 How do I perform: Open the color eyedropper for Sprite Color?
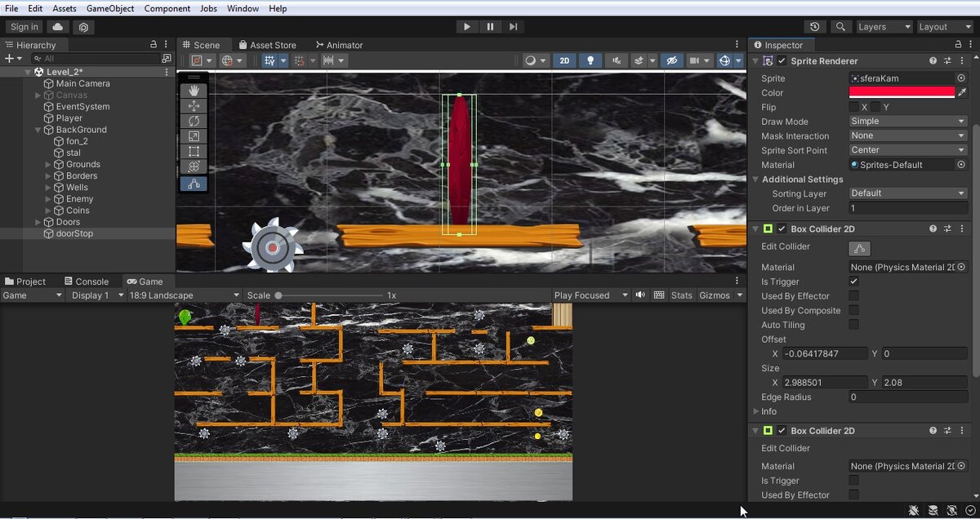point(962,93)
